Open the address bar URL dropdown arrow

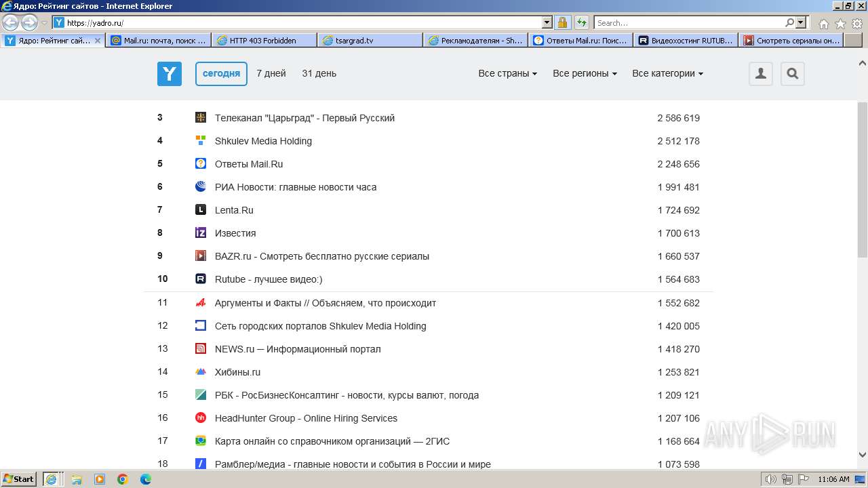pos(547,22)
